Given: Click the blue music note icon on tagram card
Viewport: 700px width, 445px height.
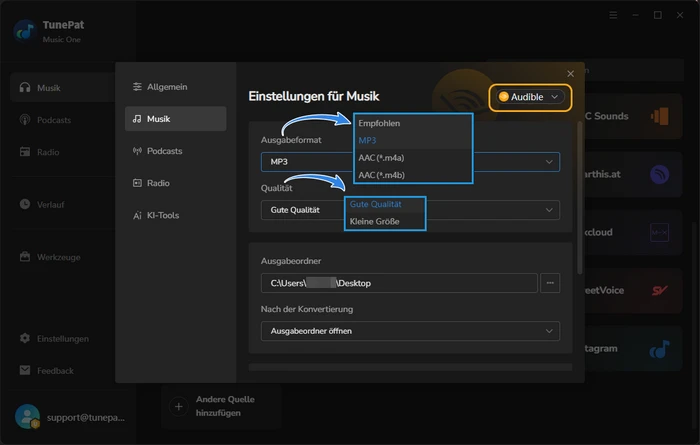Looking at the screenshot, I should tap(659, 349).
